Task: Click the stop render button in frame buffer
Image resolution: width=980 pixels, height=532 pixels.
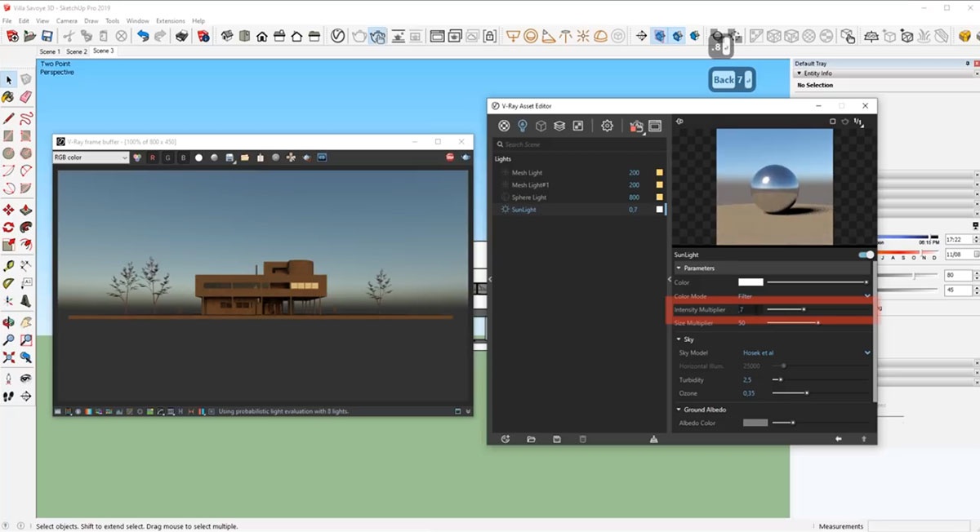Action: (x=449, y=157)
